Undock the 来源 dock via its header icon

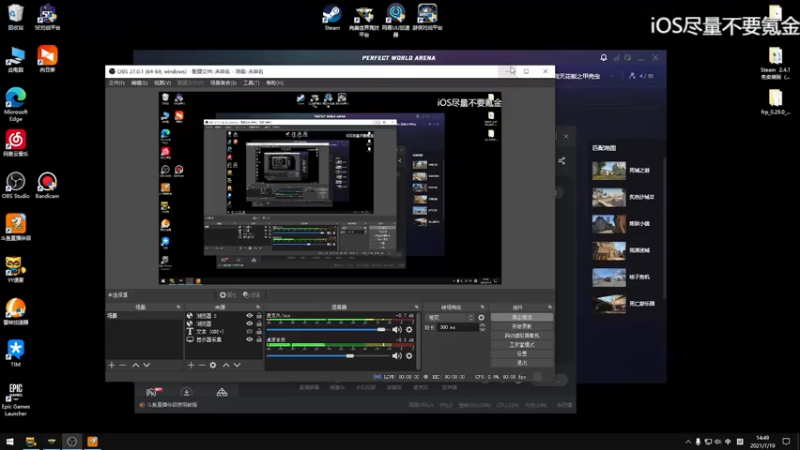click(x=258, y=307)
